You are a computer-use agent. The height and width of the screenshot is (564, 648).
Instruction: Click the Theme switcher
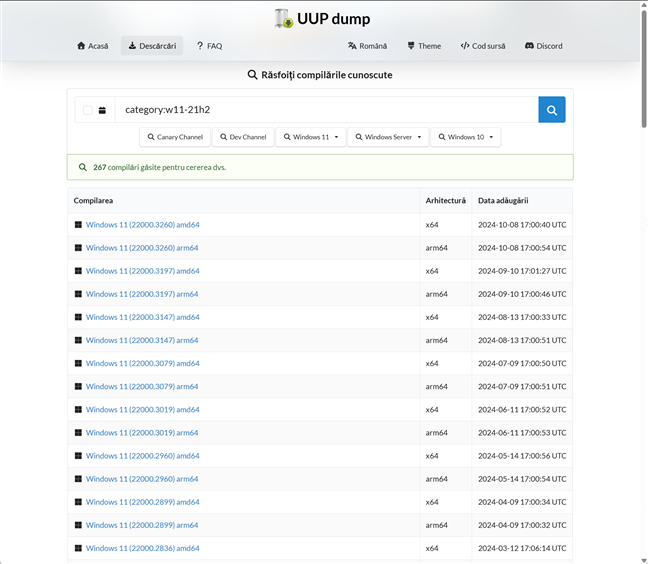pos(424,46)
